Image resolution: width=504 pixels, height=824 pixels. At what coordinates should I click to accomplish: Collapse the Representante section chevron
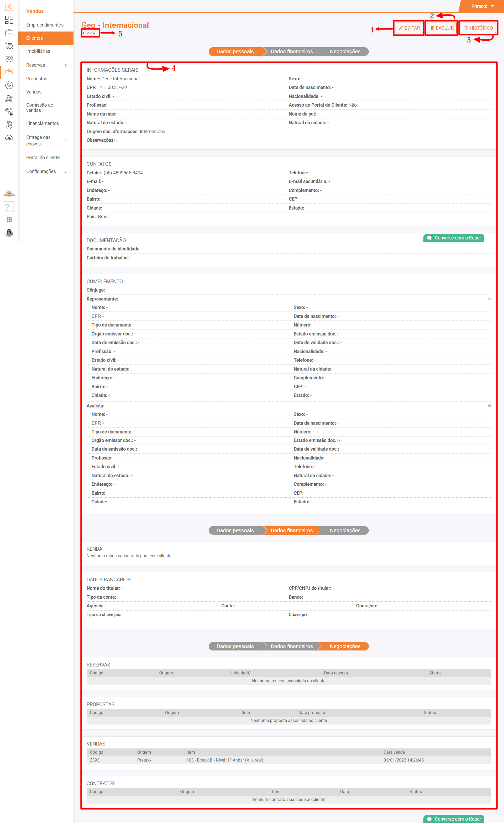pos(489,299)
